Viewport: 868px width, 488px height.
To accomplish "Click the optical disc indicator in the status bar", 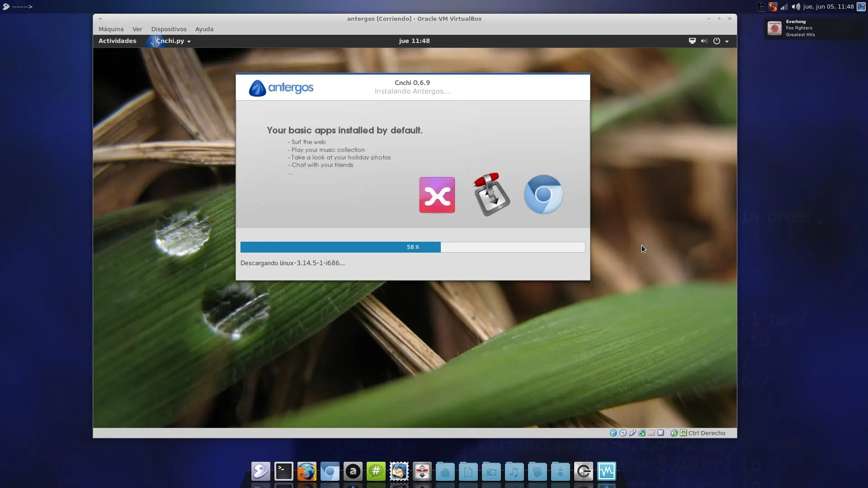I will pos(623,433).
